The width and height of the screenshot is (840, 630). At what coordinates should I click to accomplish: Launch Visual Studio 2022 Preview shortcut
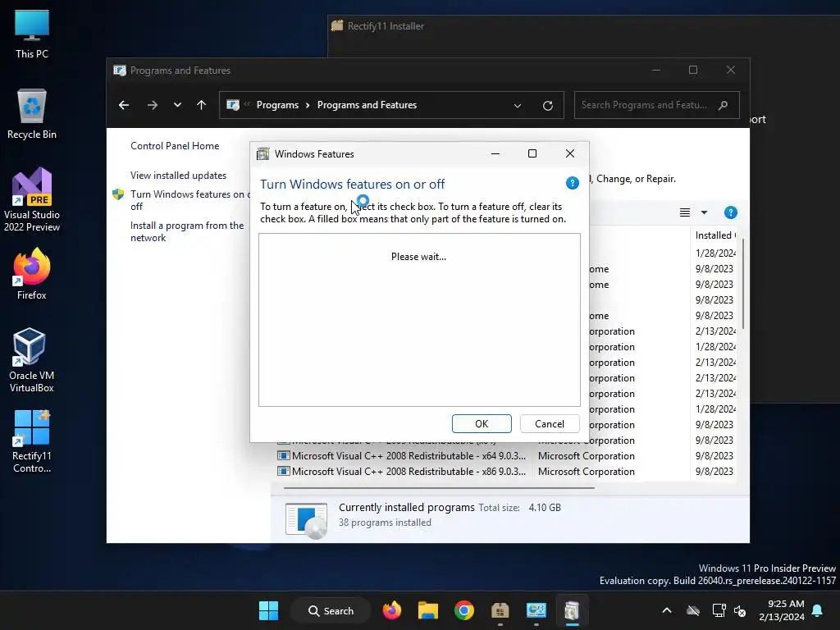click(x=32, y=200)
